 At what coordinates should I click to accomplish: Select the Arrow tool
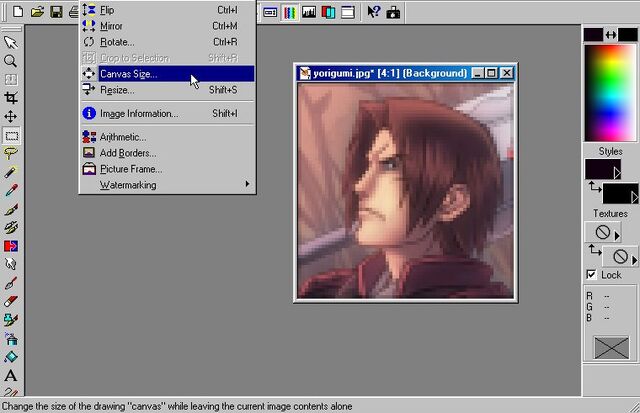tap(11, 42)
